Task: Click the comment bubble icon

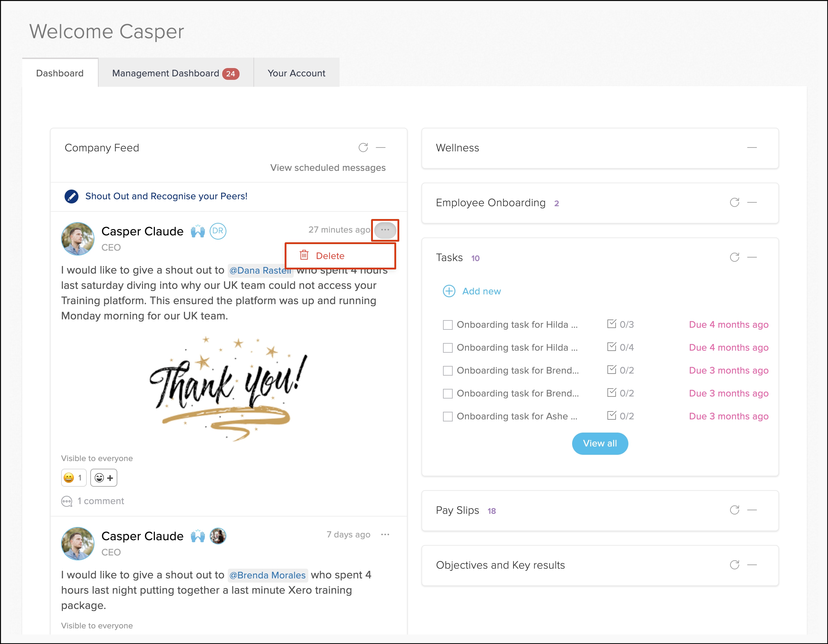Action: click(x=67, y=501)
